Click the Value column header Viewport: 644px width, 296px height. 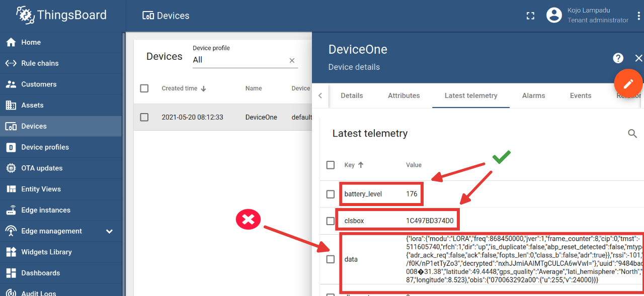[414, 165]
